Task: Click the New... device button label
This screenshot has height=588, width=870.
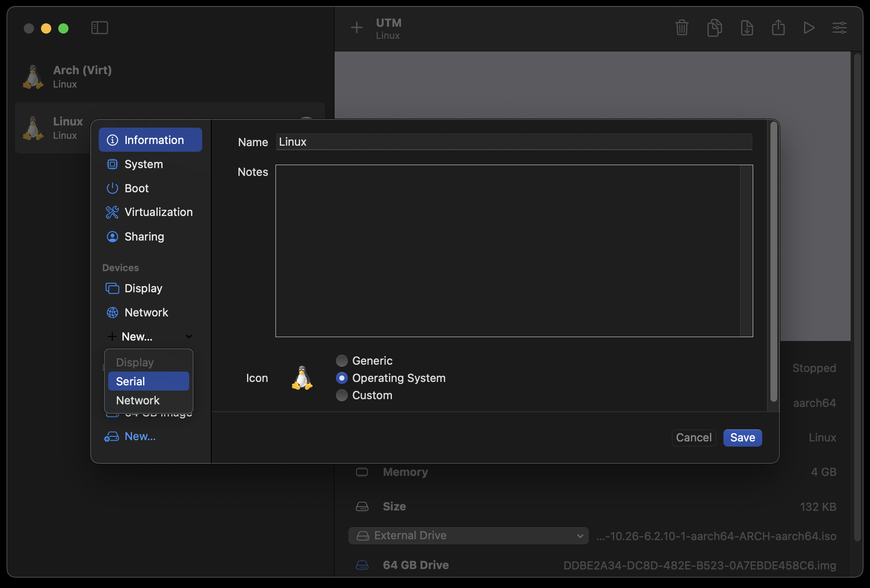Action: click(x=137, y=337)
